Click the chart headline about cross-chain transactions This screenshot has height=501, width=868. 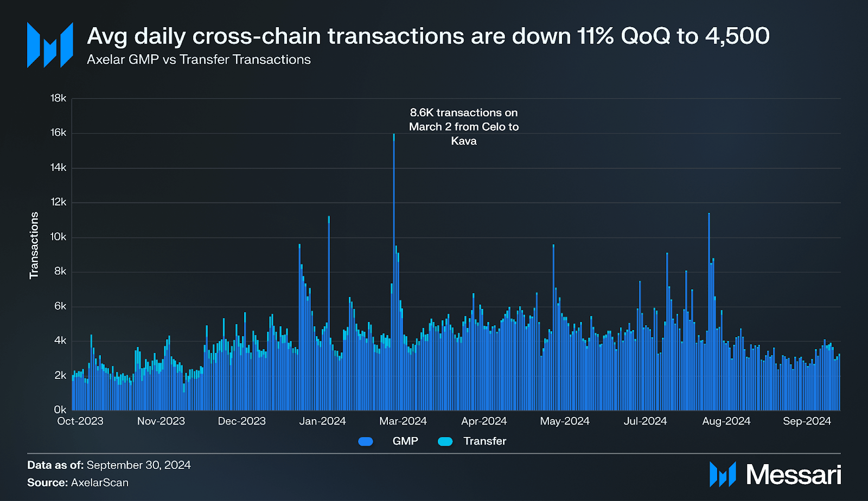(428, 36)
